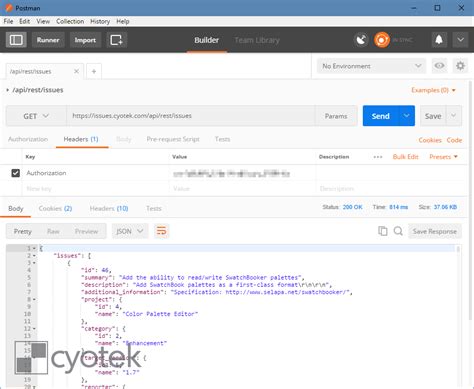Click the request URL field
The image size is (474, 389).
point(191,116)
